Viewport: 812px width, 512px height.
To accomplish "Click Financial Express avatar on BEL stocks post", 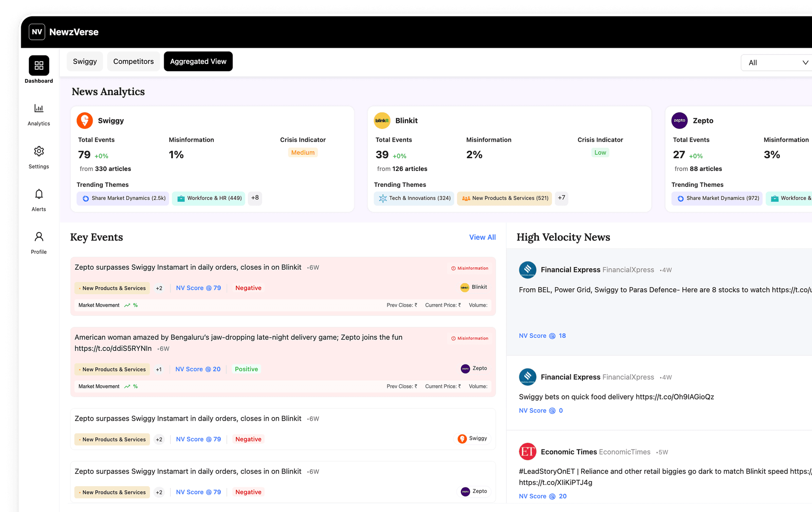I will 527,270.
